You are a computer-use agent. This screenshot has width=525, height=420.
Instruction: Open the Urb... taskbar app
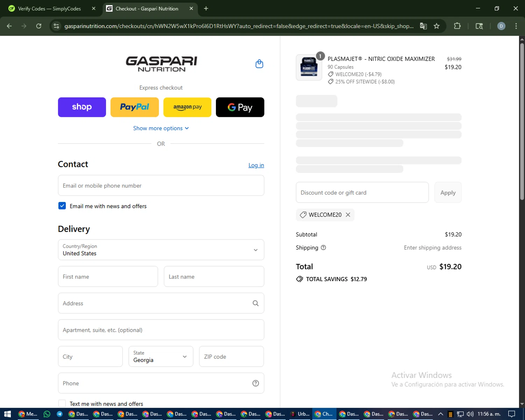pos(300,414)
